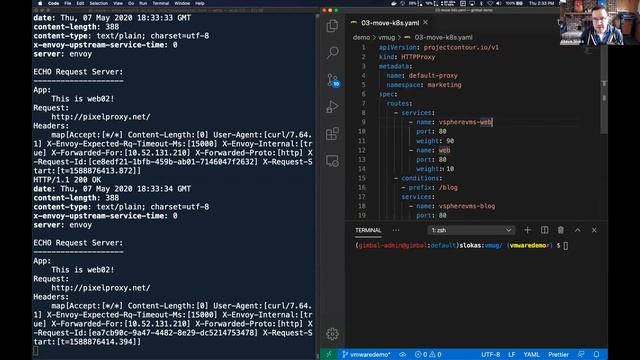Open the Terminal menu in the menu bar

point(160,3)
